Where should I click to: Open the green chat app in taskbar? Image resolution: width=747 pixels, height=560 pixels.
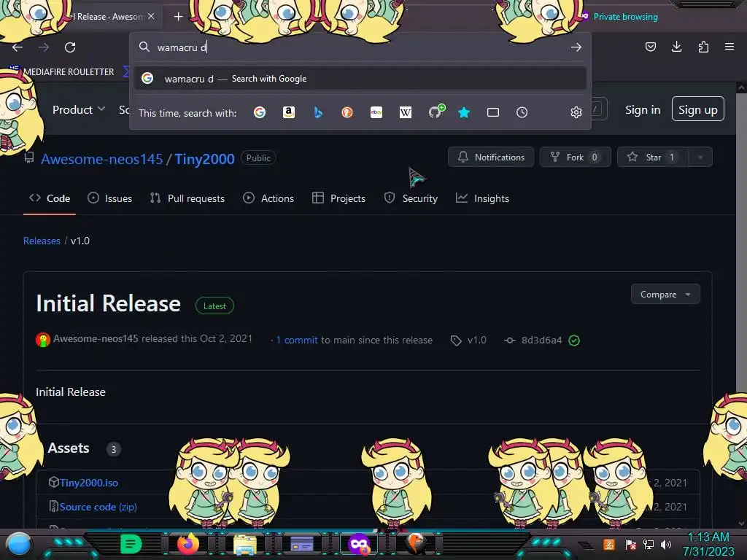pyautogui.click(x=131, y=544)
